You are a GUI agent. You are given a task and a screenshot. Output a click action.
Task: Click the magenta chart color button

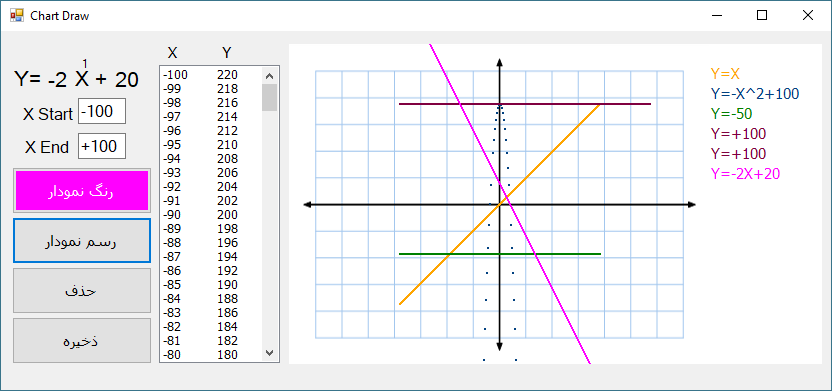(x=82, y=191)
